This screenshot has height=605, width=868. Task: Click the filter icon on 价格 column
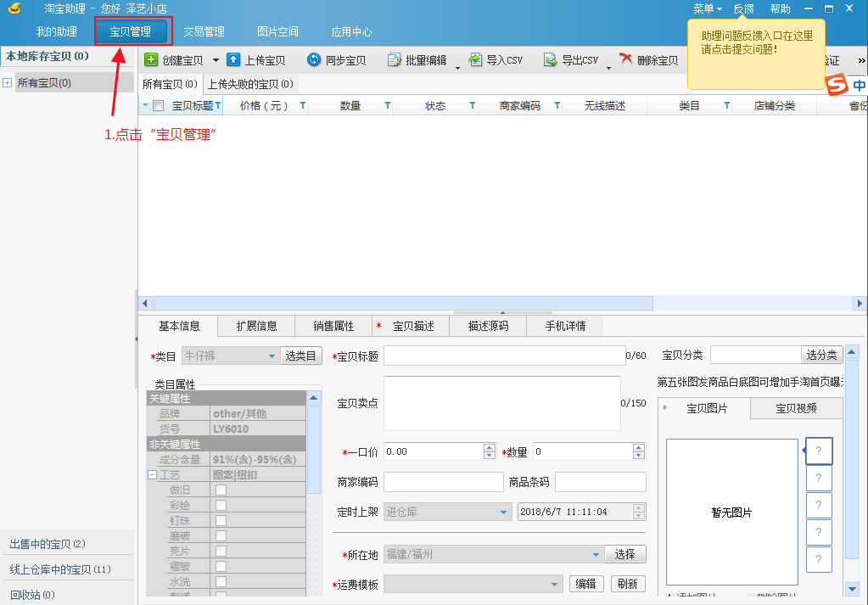click(x=303, y=105)
